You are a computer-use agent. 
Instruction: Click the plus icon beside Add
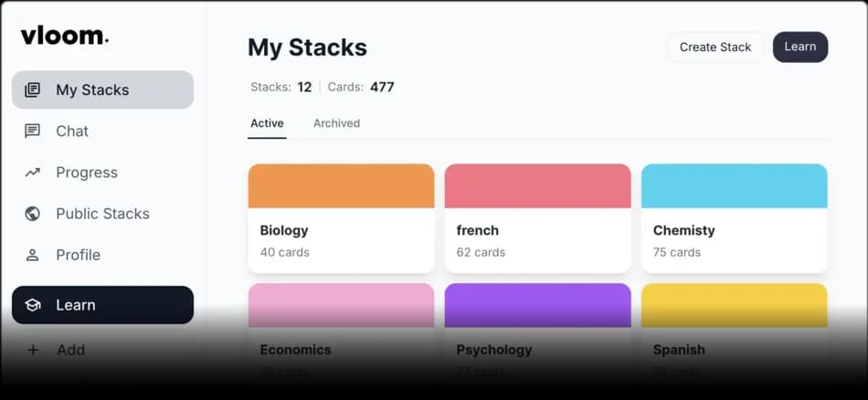click(33, 350)
